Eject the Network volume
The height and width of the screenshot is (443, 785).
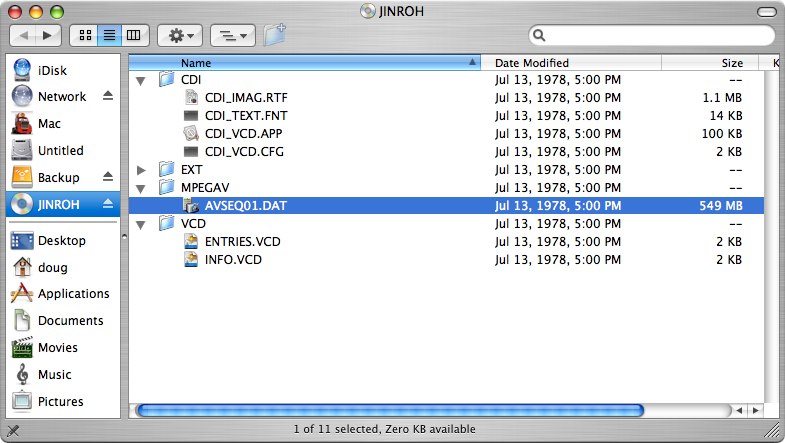pos(108,96)
